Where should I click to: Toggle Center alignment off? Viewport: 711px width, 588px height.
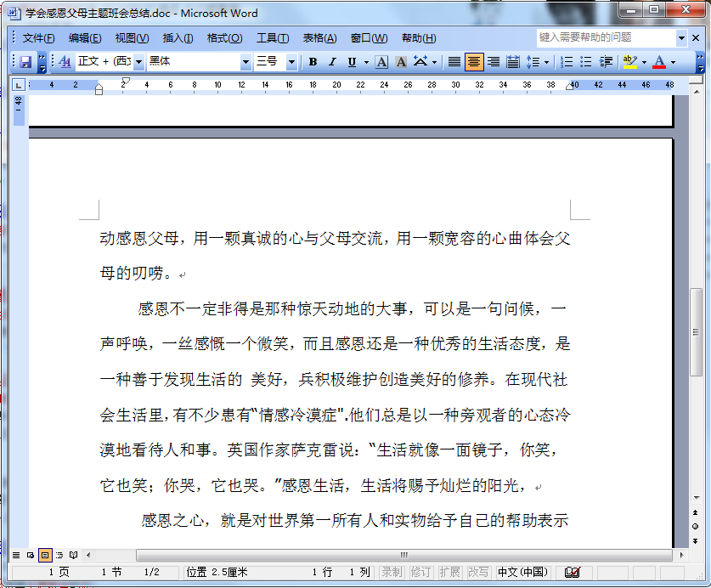[474, 62]
